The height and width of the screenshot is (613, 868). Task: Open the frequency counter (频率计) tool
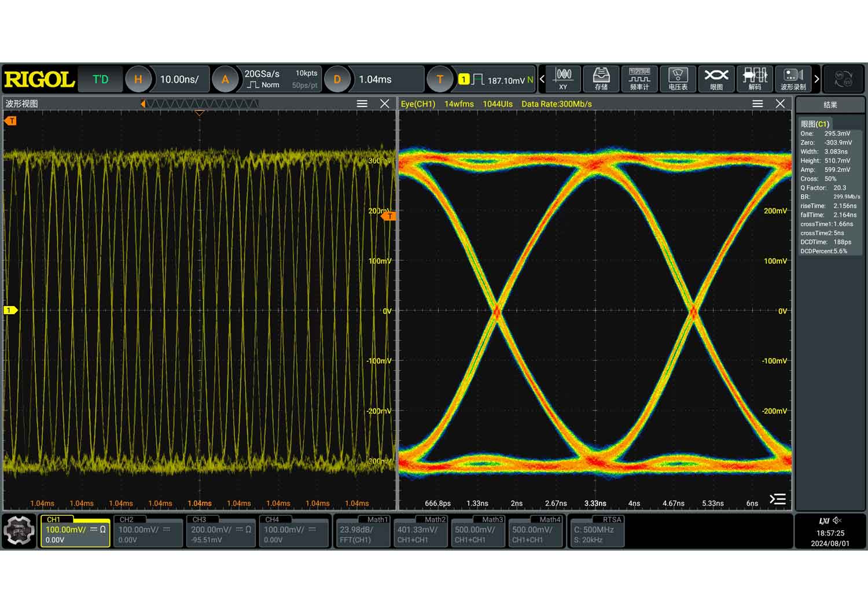click(639, 79)
